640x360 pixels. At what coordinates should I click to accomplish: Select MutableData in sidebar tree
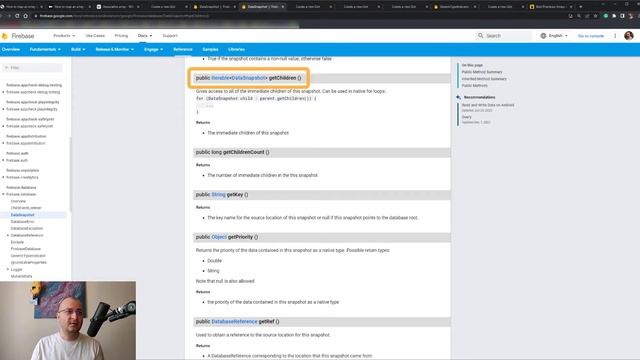(21, 276)
